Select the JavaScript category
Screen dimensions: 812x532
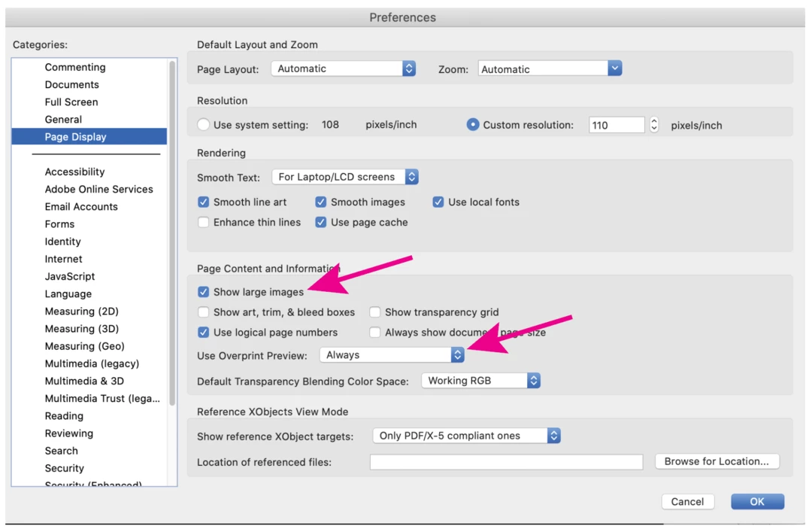pos(70,276)
